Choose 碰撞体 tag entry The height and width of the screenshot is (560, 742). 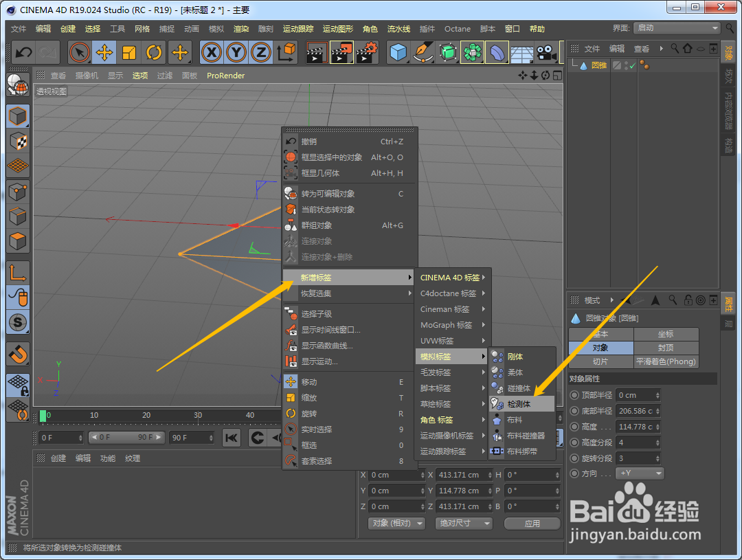tap(522, 388)
